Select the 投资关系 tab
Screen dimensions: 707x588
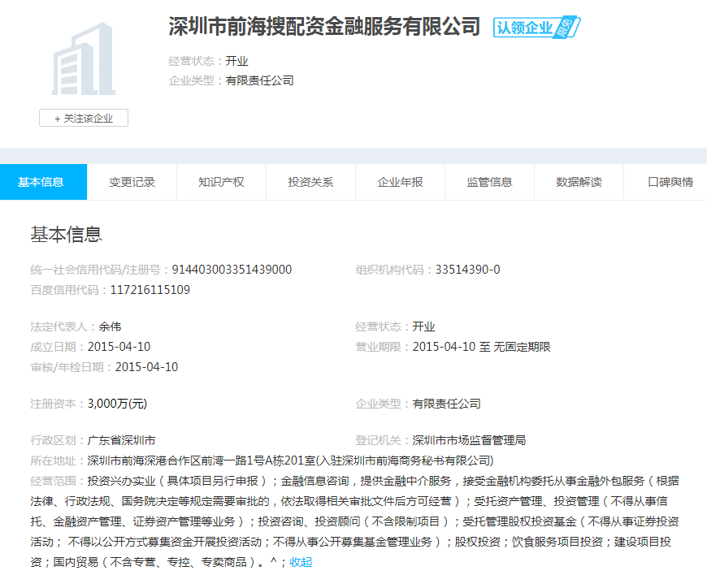[x=310, y=182]
